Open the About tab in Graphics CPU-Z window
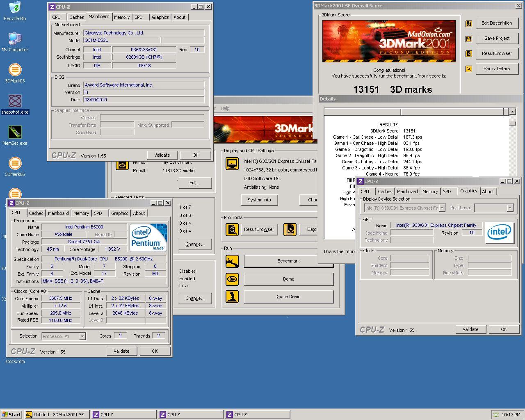 click(x=488, y=192)
